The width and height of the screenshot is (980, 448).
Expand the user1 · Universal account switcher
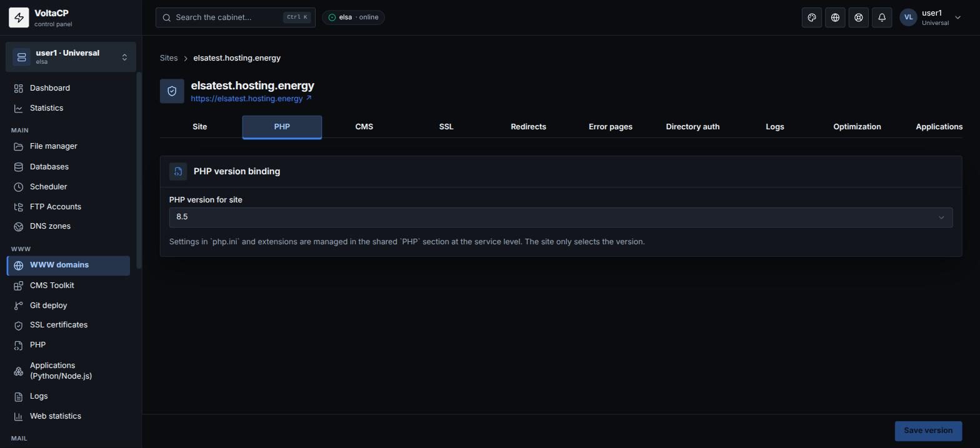pos(71,57)
